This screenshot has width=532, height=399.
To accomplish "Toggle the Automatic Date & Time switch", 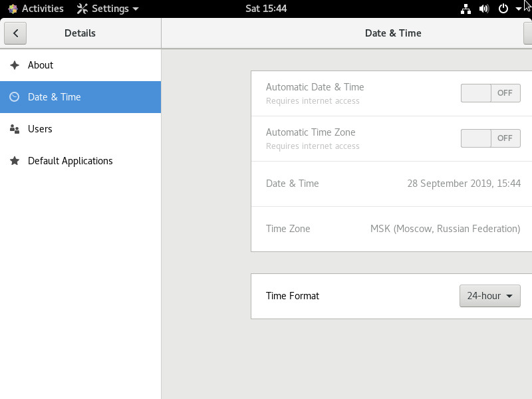I will [x=491, y=93].
